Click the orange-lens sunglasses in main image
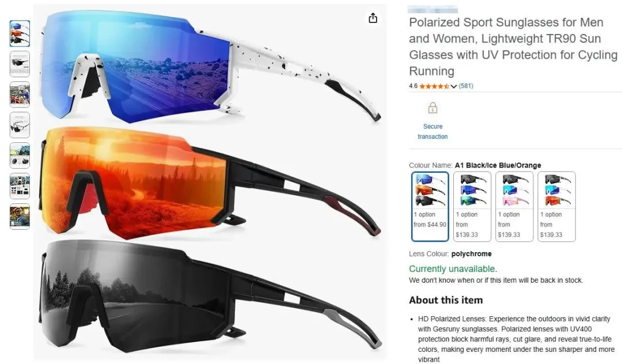The image size is (622, 364). [210, 183]
